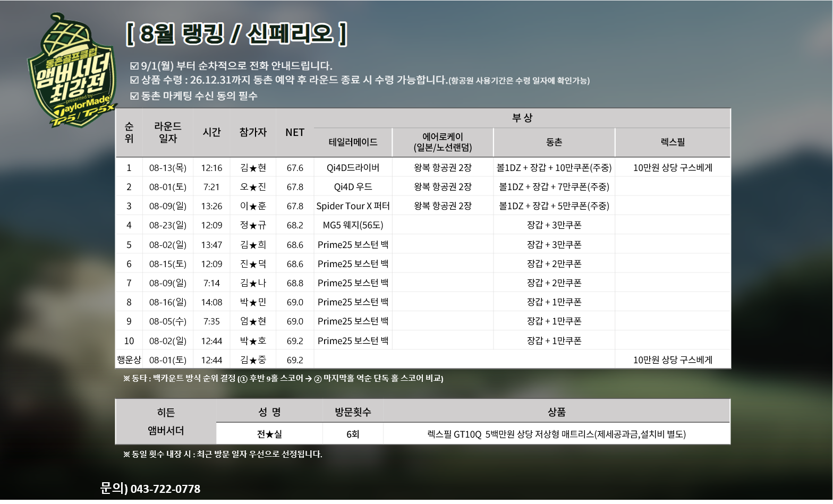Screen dimensions: 833x504
Task: Select the 테일러메이드 column header
Action: click(x=353, y=142)
